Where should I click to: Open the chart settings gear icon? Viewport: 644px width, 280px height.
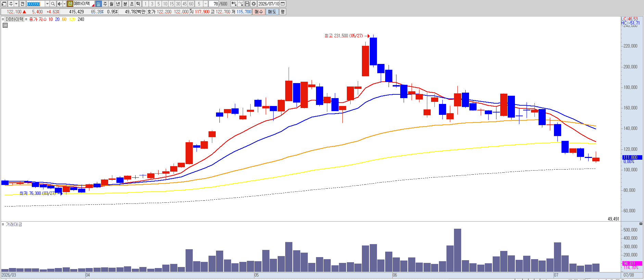click(254, 4)
